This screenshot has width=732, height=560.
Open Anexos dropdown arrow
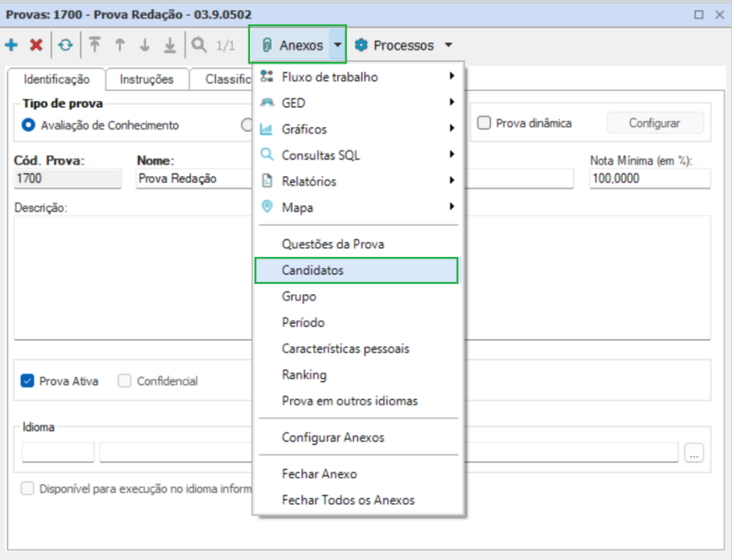(337, 44)
